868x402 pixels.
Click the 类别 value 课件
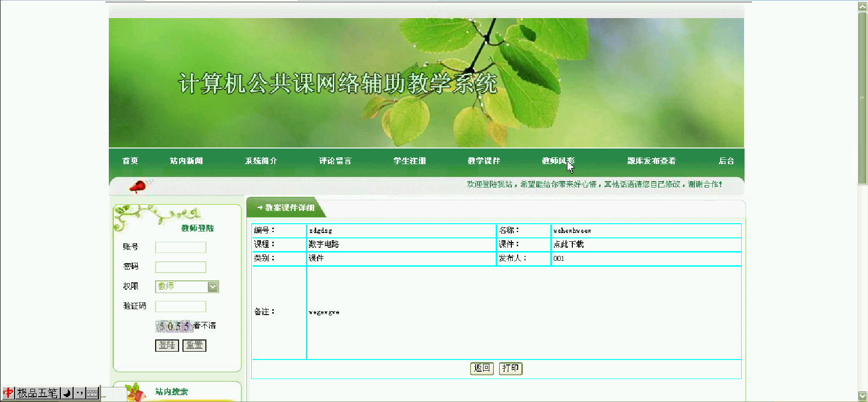click(x=316, y=258)
